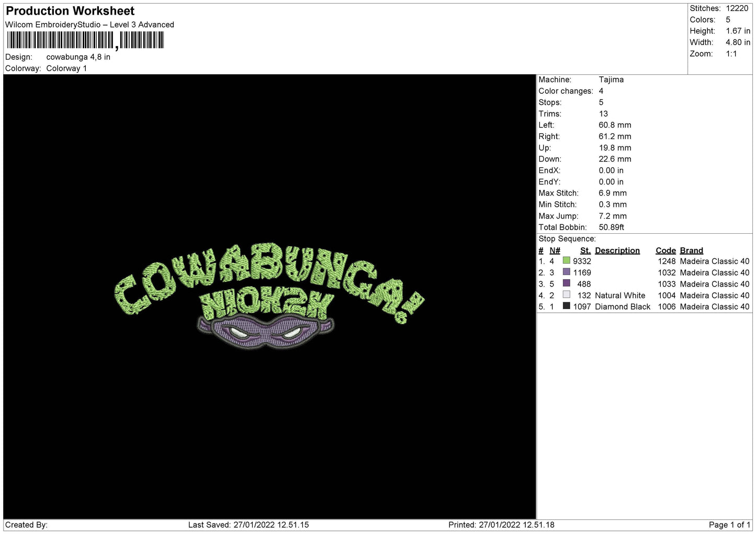Click thread code 1006

point(667,306)
